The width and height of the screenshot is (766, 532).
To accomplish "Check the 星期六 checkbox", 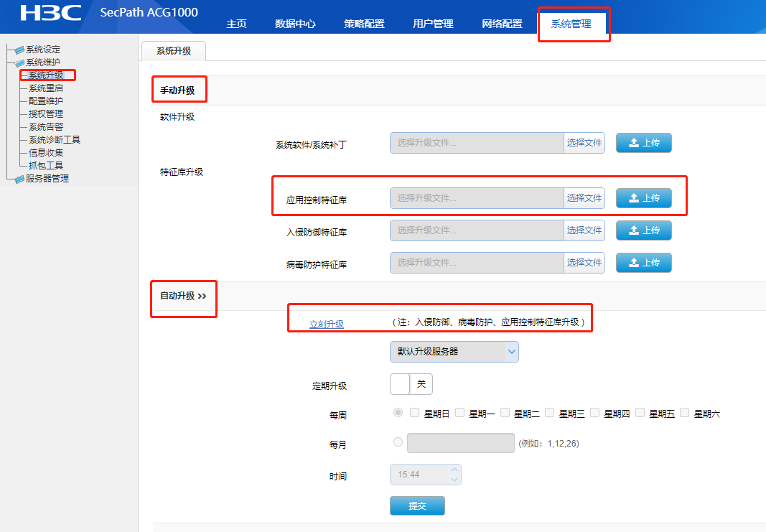I will pos(685,412).
